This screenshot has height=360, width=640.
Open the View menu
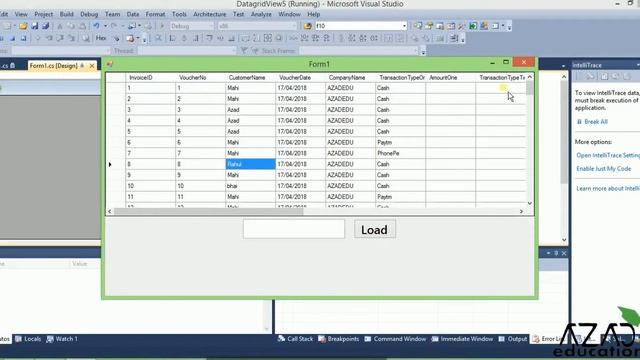click(21, 14)
